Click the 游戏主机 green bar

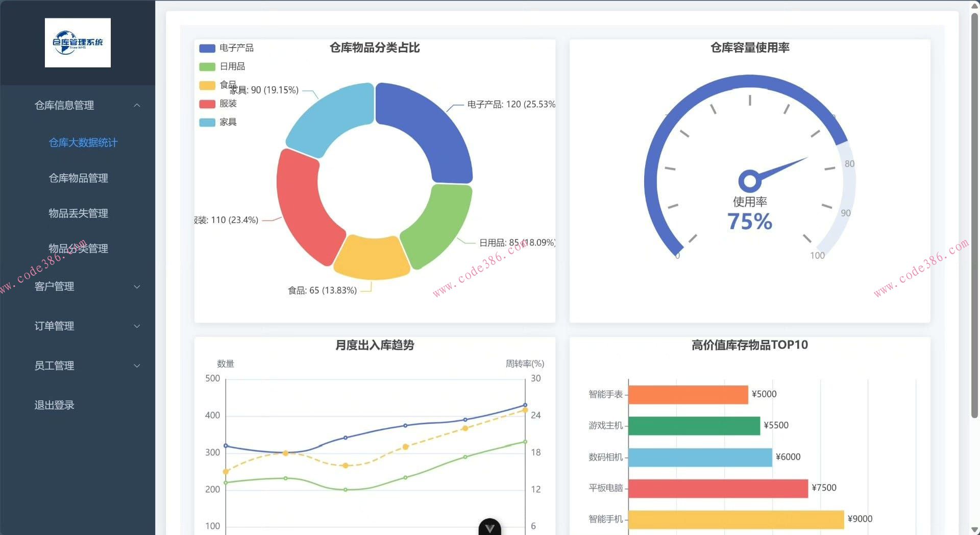(x=694, y=426)
